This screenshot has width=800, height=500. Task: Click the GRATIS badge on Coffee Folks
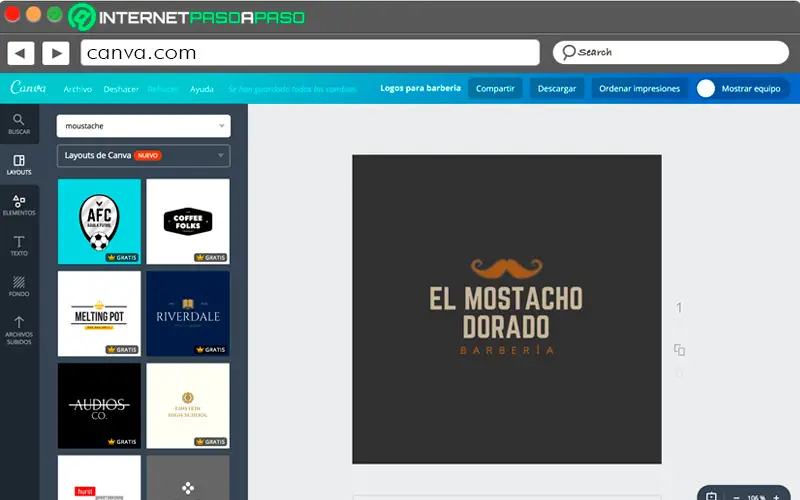(x=211, y=257)
